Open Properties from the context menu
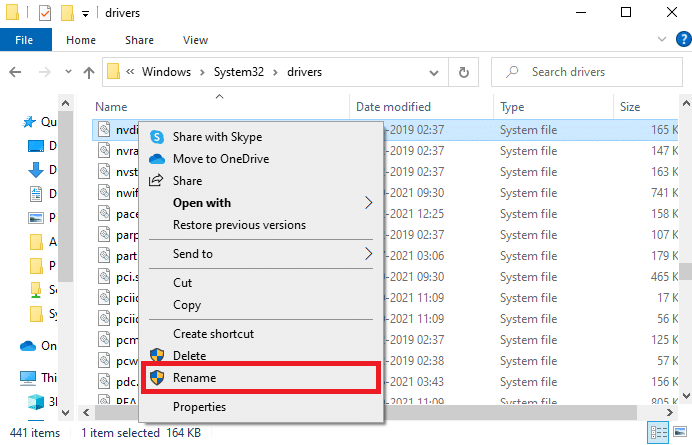692x445 pixels. [x=199, y=407]
